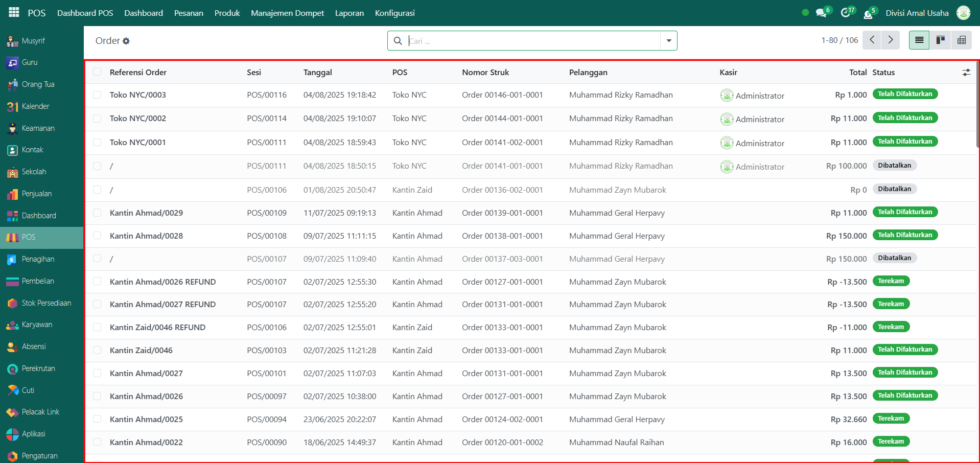The height and width of the screenshot is (463, 980).
Task: Switch to pivot table view
Action: 961,40
